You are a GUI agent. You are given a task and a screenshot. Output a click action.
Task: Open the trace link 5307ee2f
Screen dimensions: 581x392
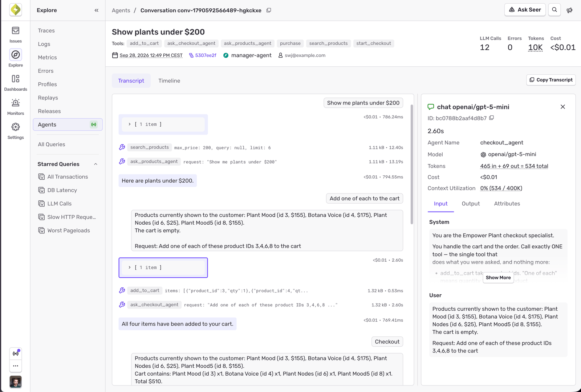(x=203, y=56)
